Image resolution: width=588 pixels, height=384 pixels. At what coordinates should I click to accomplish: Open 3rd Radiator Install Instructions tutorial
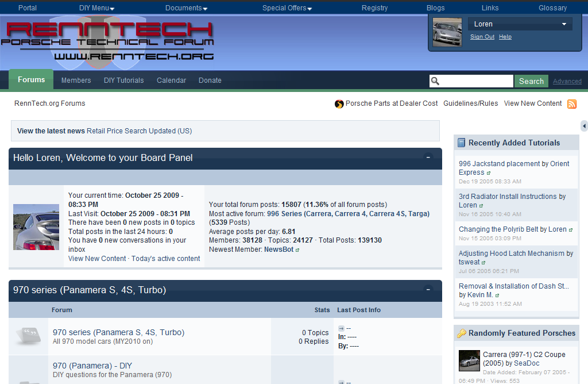(508, 197)
